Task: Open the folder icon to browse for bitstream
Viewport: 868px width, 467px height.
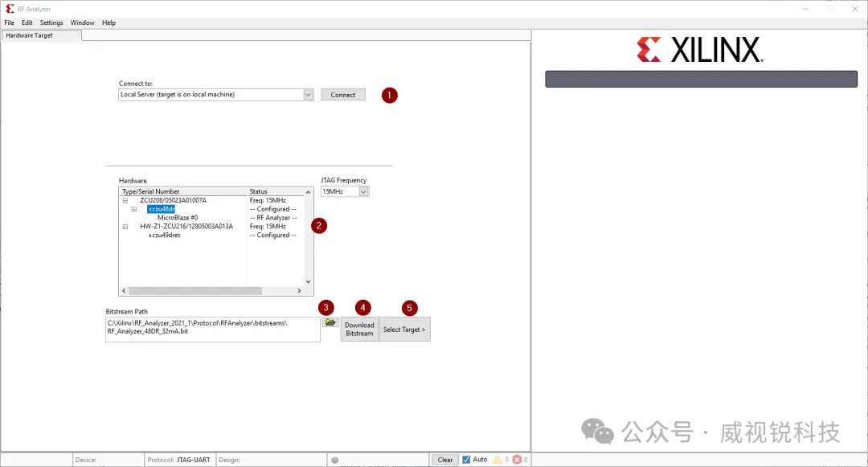Action: coord(330,322)
